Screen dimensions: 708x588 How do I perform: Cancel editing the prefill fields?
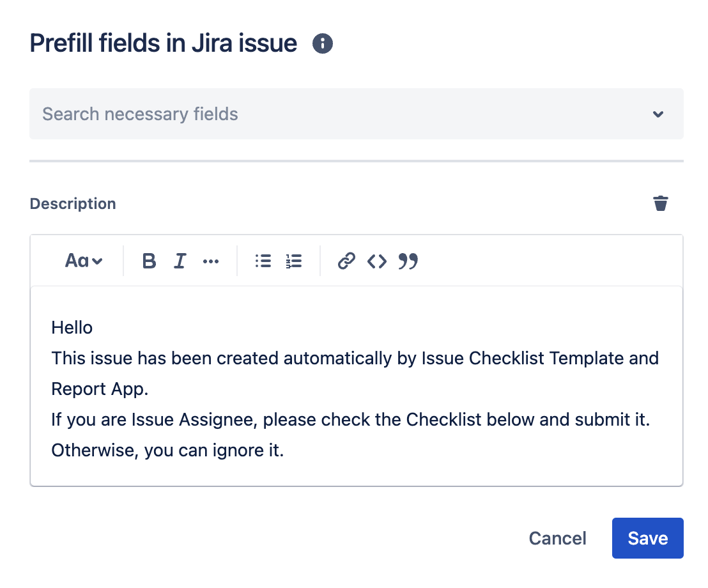pyautogui.click(x=557, y=538)
